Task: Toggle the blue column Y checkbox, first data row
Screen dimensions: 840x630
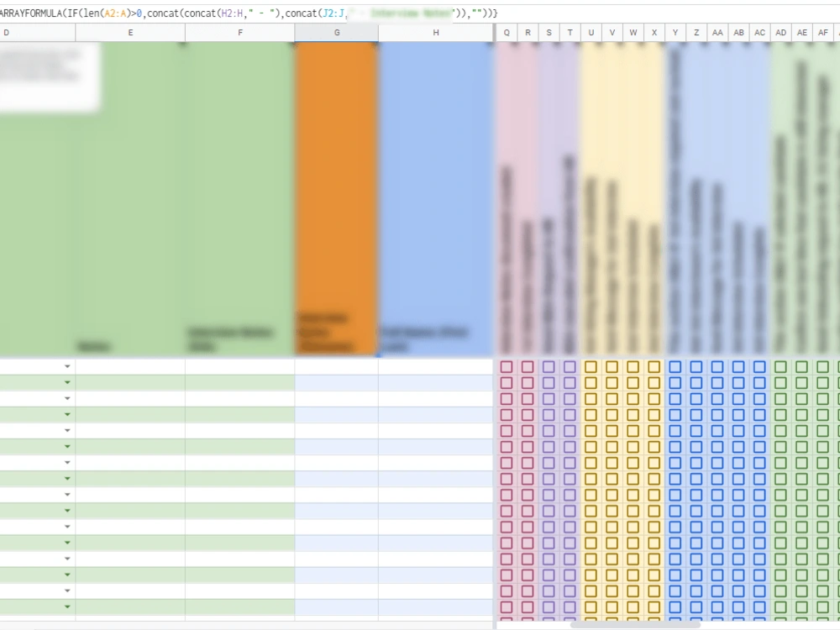Action: pos(675,367)
